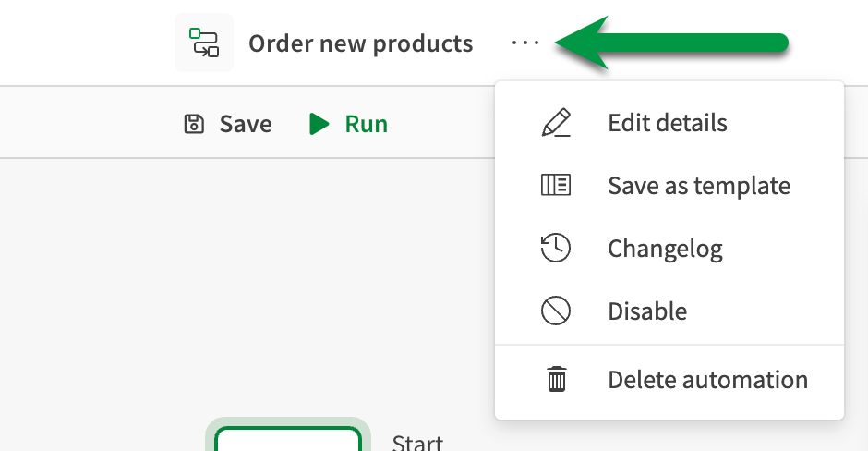Click the Start label next to the block

(417, 442)
